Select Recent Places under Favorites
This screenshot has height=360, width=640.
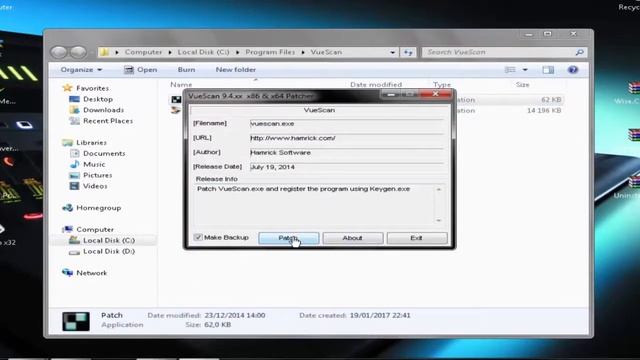108,121
